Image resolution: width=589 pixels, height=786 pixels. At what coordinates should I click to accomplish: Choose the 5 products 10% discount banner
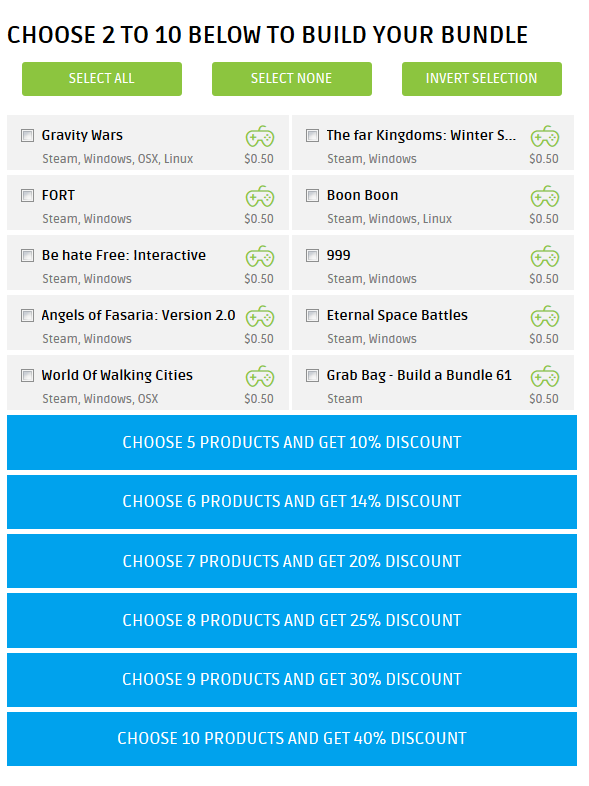pyautogui.click(x=292, y=442)
